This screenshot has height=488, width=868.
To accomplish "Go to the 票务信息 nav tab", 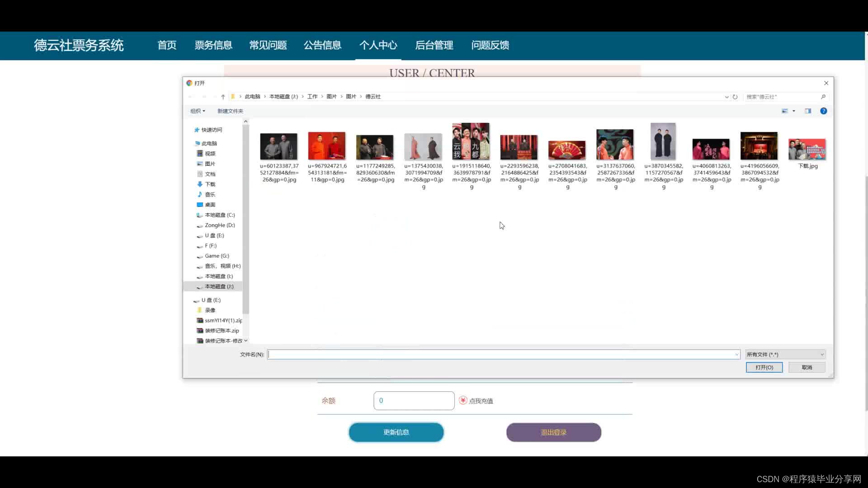I will tap(213, 45).
